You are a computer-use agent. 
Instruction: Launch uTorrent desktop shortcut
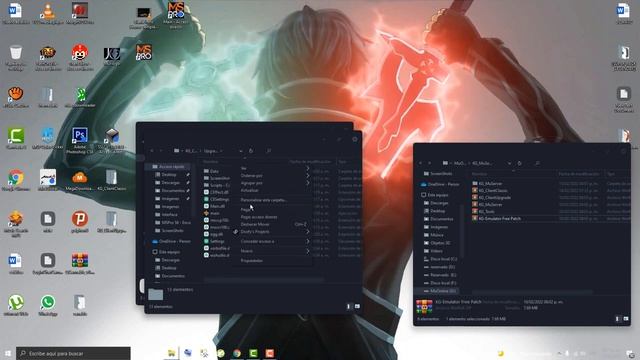point(16,305)
